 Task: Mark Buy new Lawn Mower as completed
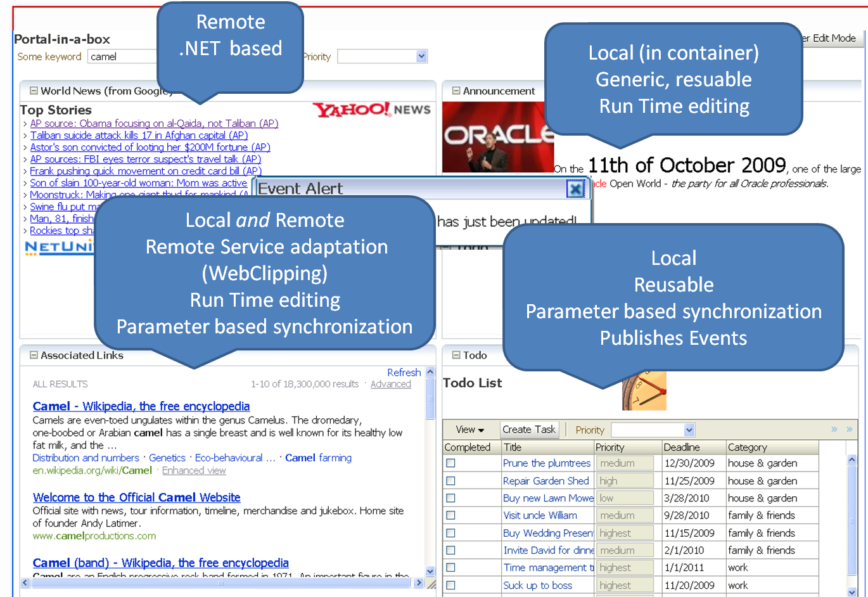point(450,498)
